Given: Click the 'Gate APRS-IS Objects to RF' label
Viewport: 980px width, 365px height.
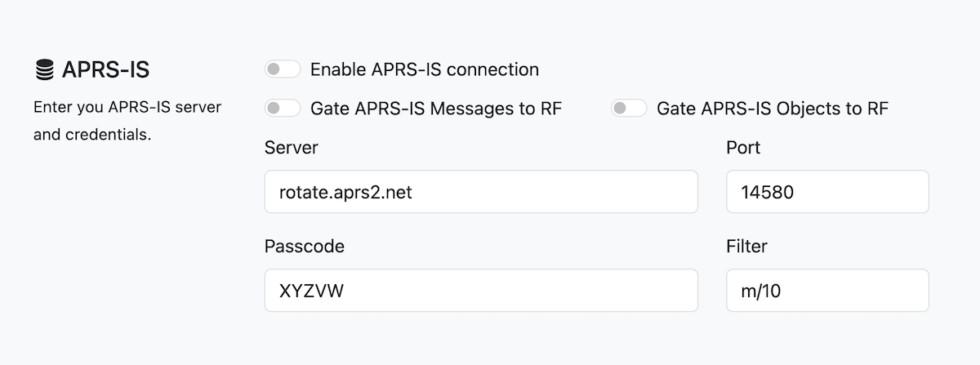Looking at the screenshot, I should pos(772,109).
